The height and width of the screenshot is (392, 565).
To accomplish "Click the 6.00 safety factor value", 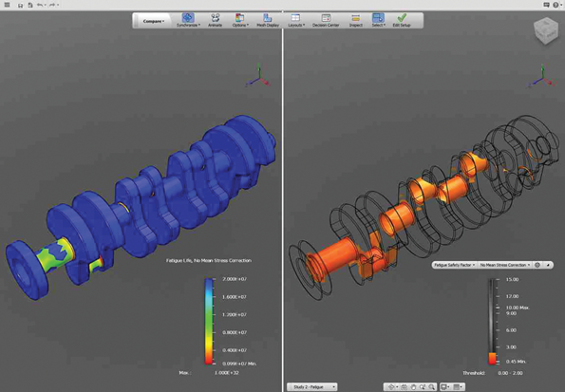I will click(511, 330).
